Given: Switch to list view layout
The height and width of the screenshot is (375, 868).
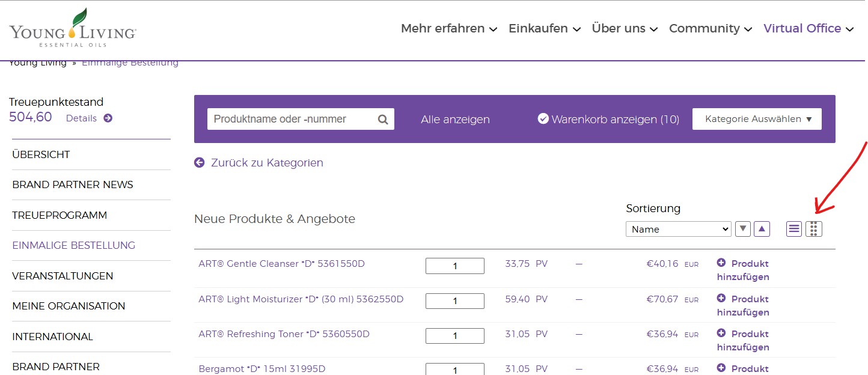Looking at the screenshot, I should (794, 229).
